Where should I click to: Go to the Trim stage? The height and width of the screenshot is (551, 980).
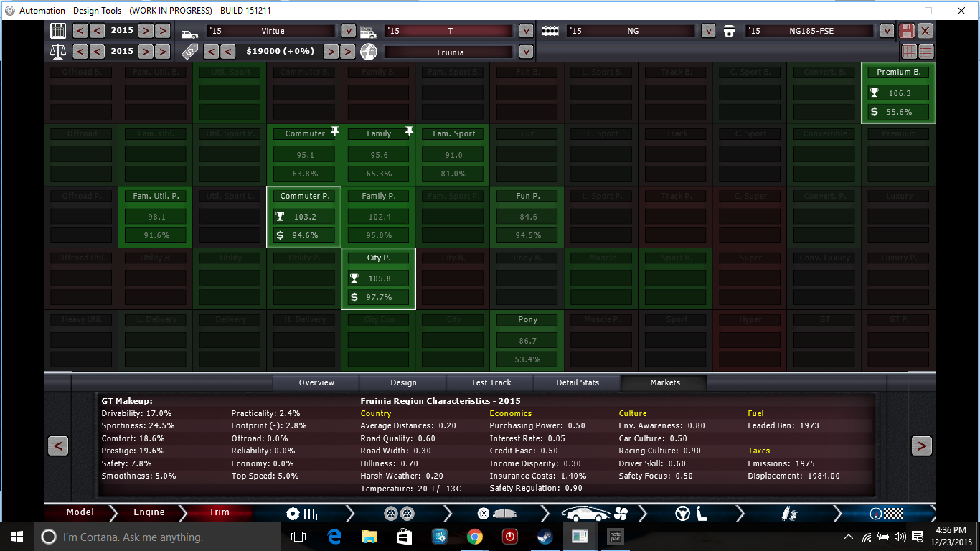point(219,512)
